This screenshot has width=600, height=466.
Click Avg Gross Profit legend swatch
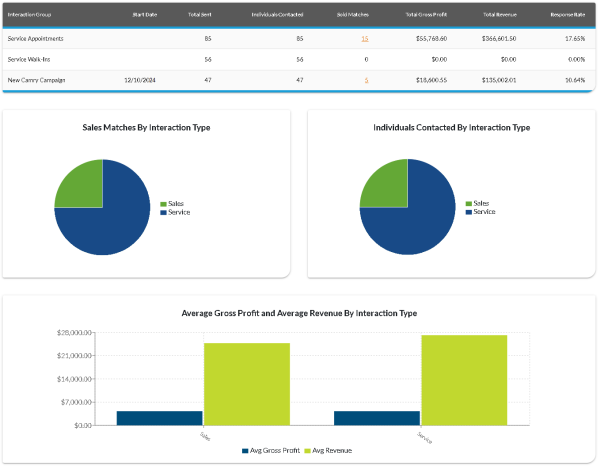click(246, 451)
